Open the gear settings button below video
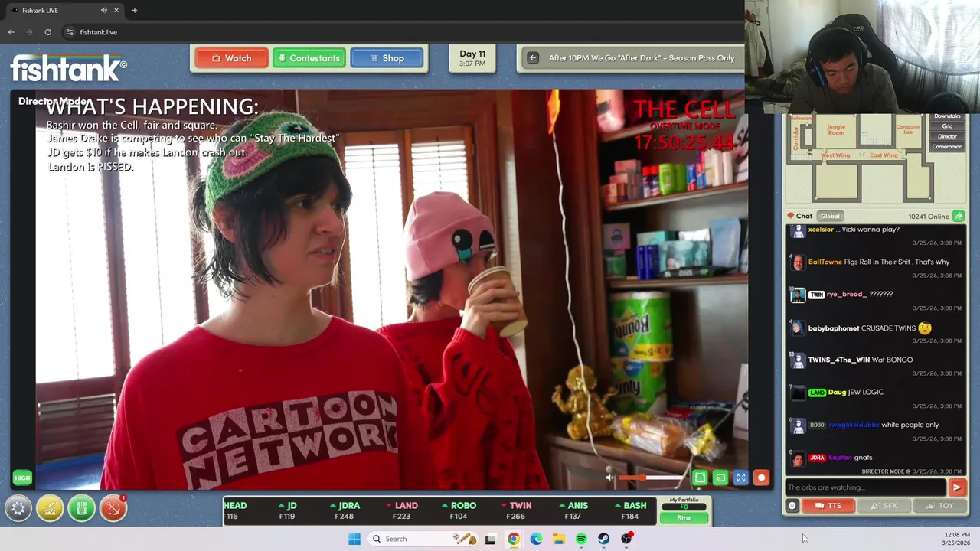Viewport: 980px width, 551px height. pyautogui.click(x=18, y=508)
